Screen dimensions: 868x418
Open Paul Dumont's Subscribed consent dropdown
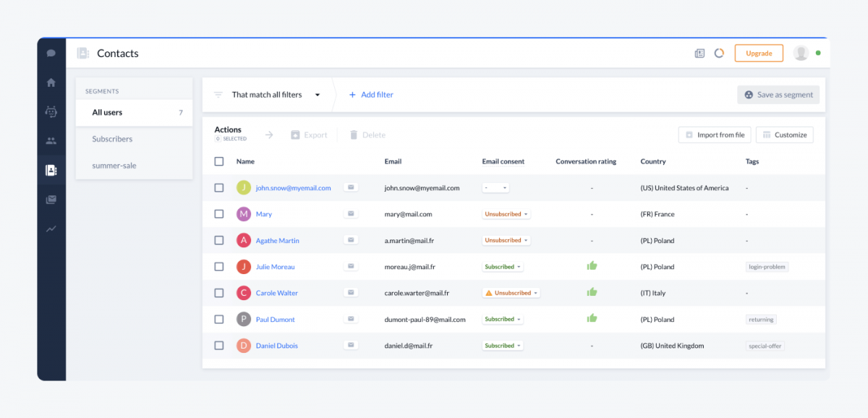503,319
